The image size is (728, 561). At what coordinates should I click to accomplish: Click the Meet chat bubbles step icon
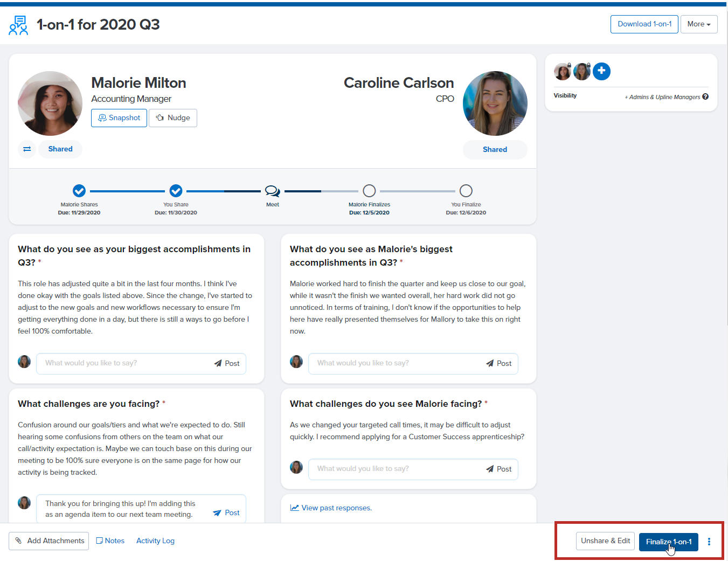(x=273, y=191)
